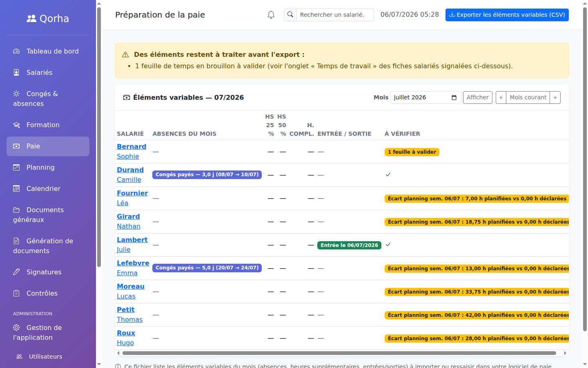Go to Congés & absences
Image resolution: width=588 pixels, height=368 pixels.
click(48, 99)
